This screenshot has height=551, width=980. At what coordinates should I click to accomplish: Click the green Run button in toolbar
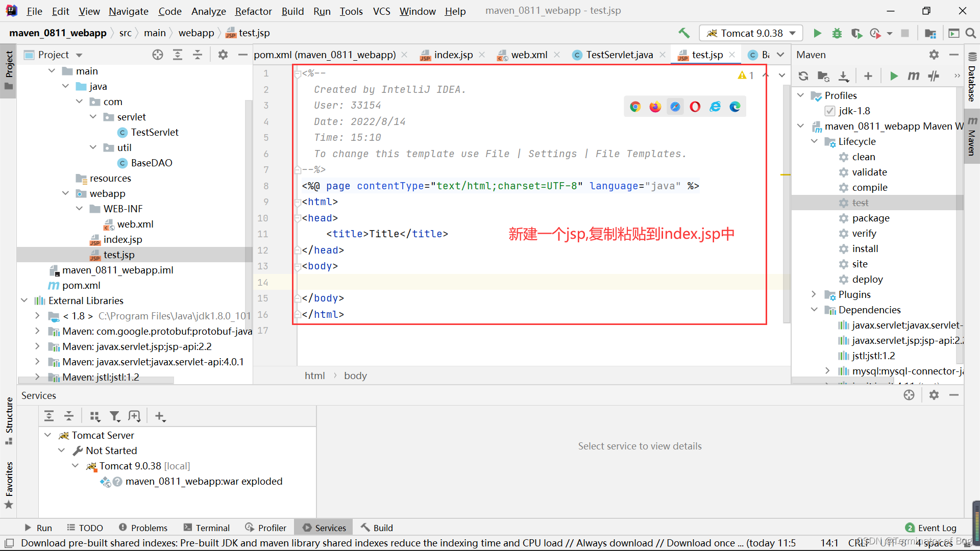[817, 33]
